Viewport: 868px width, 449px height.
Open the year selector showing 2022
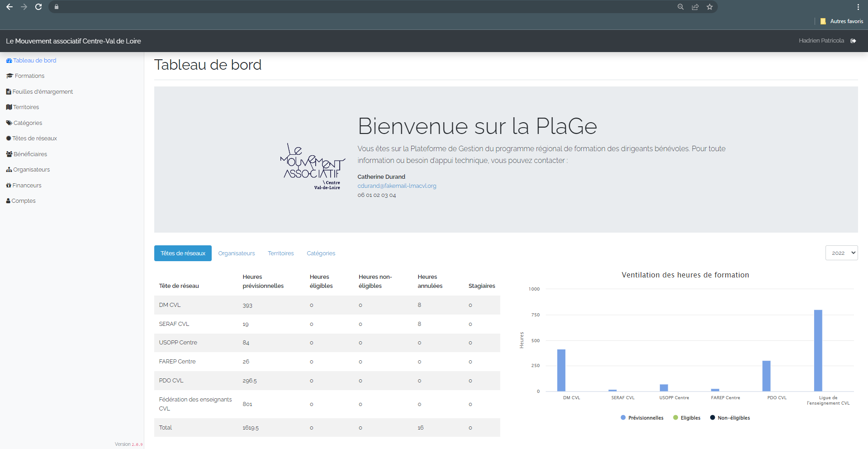841,253
